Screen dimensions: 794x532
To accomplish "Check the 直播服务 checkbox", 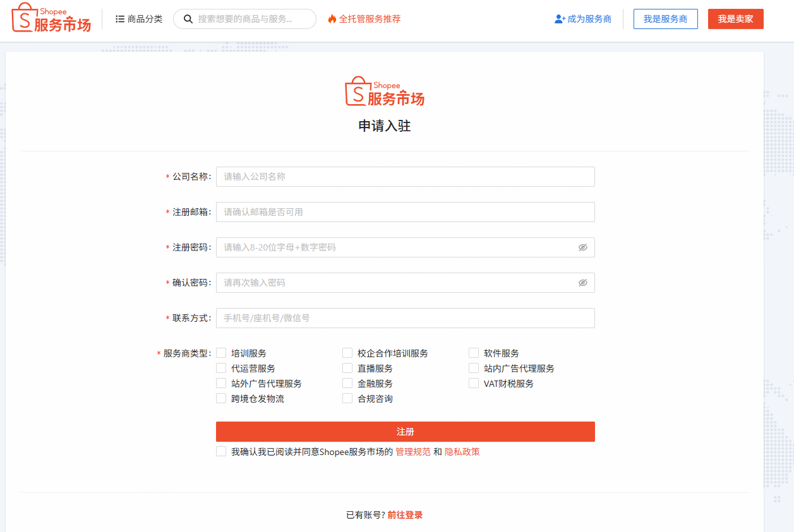I will click(x=347, y=368).
